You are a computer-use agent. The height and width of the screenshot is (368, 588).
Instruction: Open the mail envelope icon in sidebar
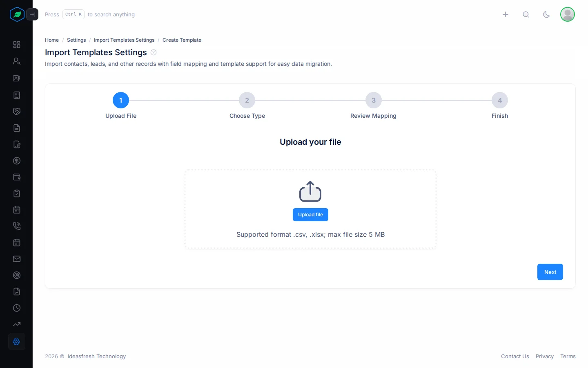(17, 259)
